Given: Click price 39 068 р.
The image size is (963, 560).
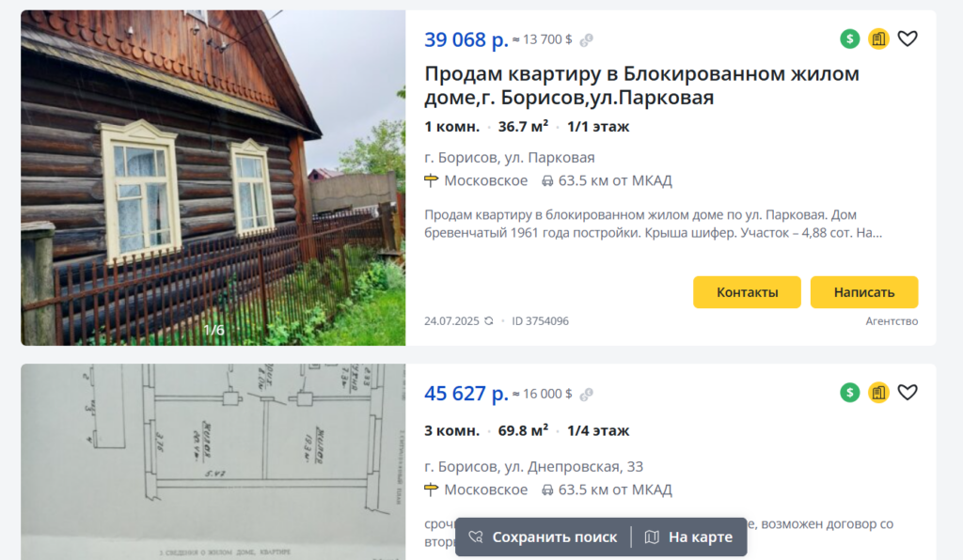Looking at the screenshot, I should coord(466,39).
